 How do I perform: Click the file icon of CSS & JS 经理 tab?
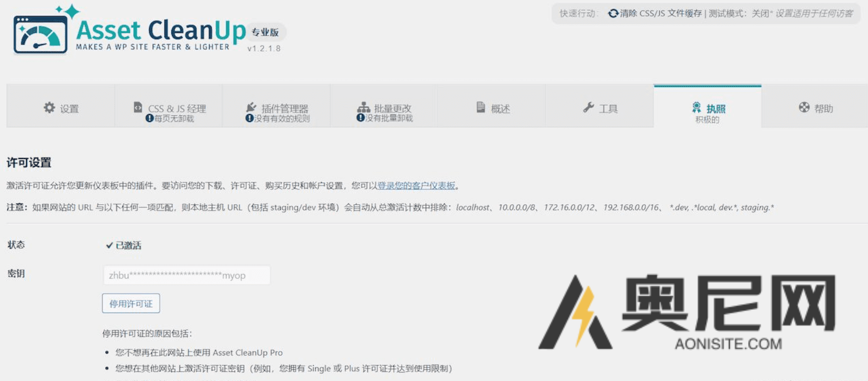coord(138,107)
